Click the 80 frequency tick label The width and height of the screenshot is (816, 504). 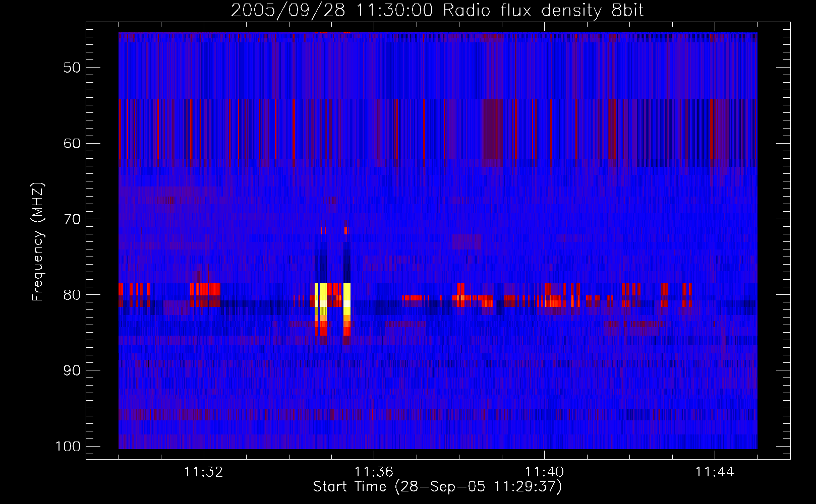coord(72,295)
